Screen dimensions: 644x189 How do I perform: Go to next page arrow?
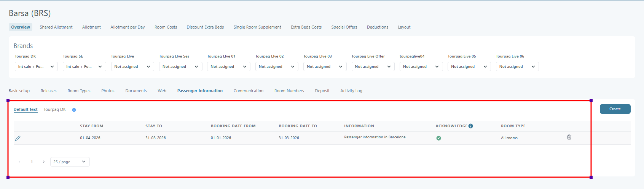(x=44, y=162)
